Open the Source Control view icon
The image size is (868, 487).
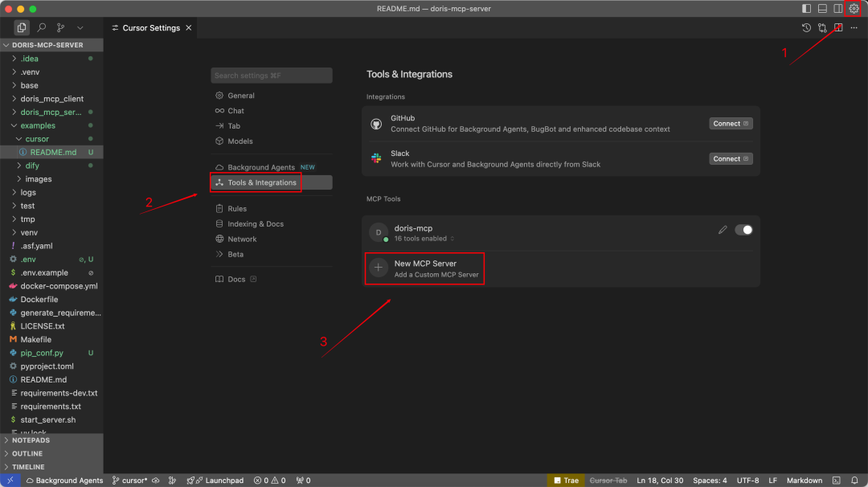click(60, 27)
